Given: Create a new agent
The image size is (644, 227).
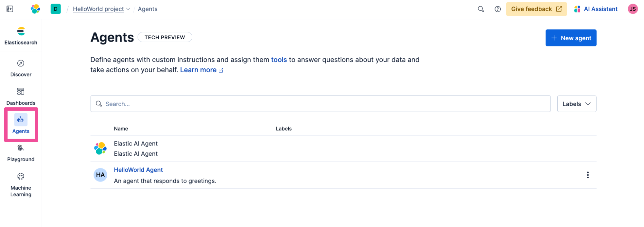Looking at the screenshot, I should (x=571, y=38).
